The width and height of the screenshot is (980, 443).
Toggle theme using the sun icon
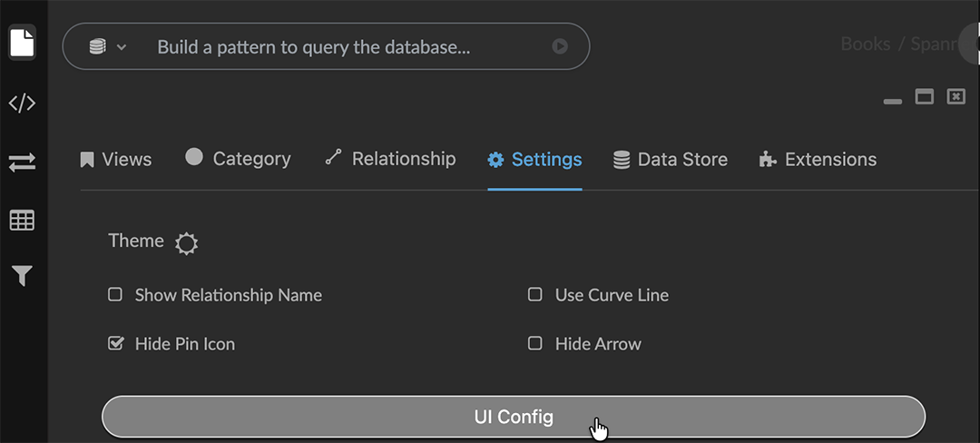[186, 243]
